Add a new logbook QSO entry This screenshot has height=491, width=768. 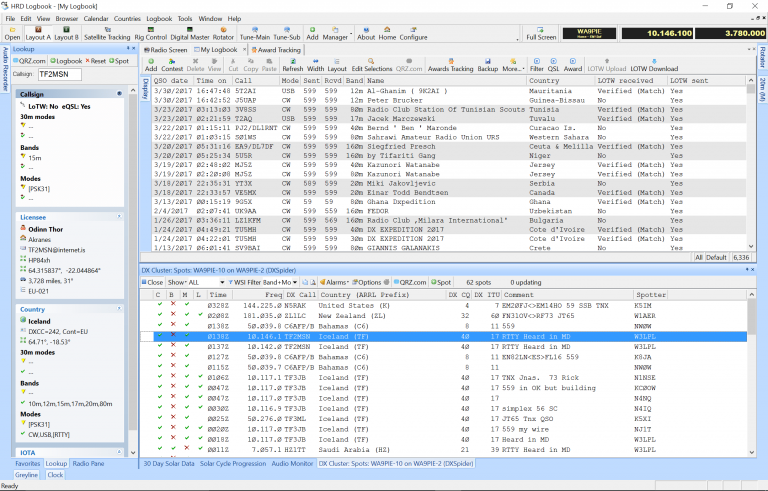coord(151,65)
